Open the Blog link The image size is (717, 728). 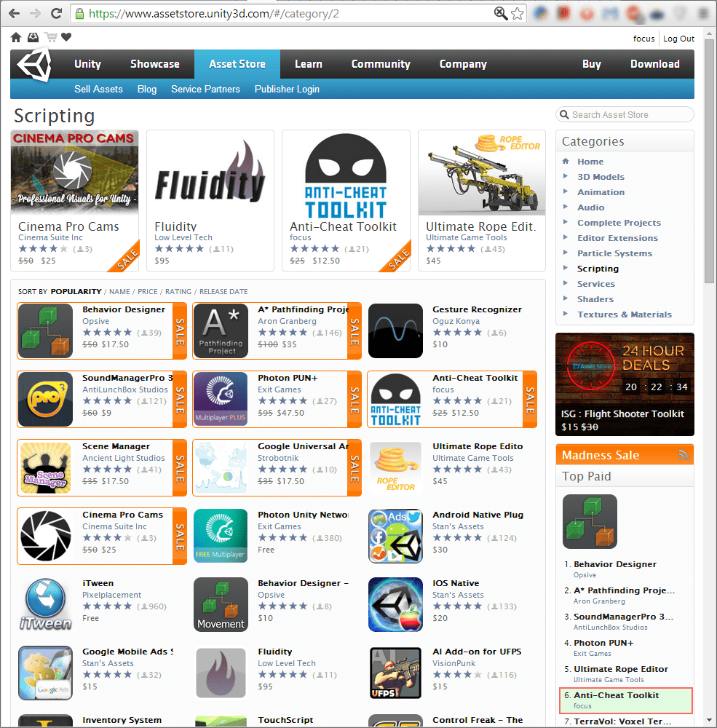(x=147, y=89)
